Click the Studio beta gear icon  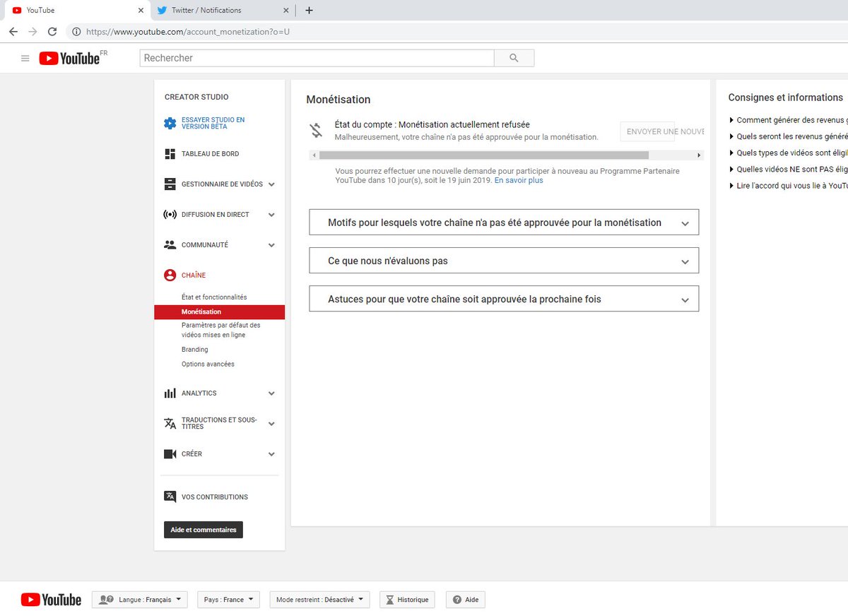pyautogui.click(x=170, y=124)
